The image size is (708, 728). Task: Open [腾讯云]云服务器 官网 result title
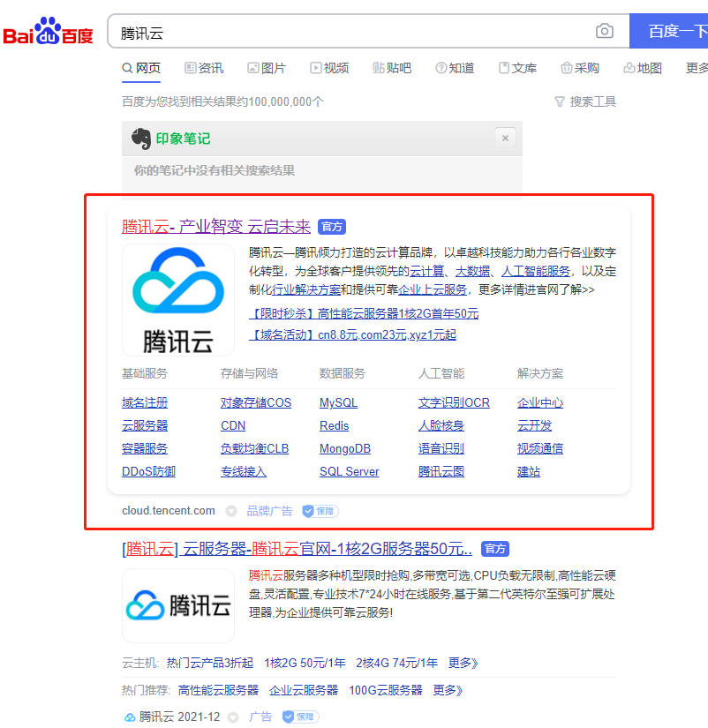click(x=298, y=549)
